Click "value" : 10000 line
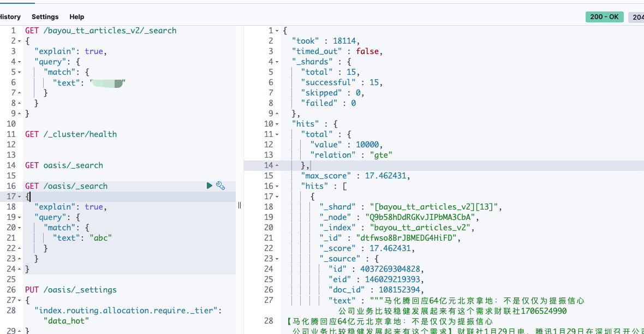This screenshot has height=334, width=644. (x=346, y=145)
